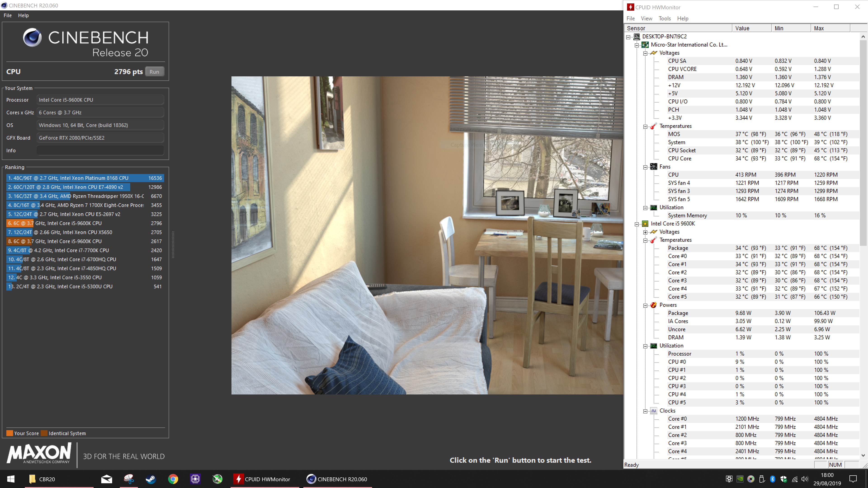
Task: Click the Info input field
Action: [100, 150]
